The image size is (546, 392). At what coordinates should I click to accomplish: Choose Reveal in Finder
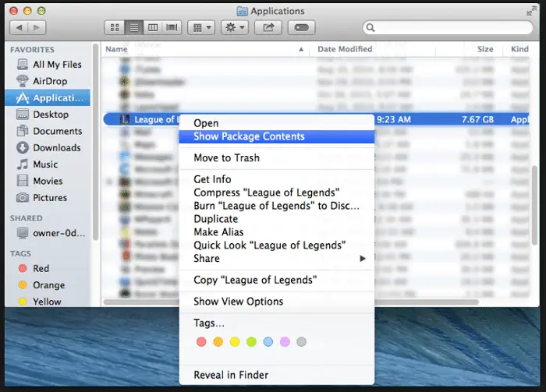(276, 375)
